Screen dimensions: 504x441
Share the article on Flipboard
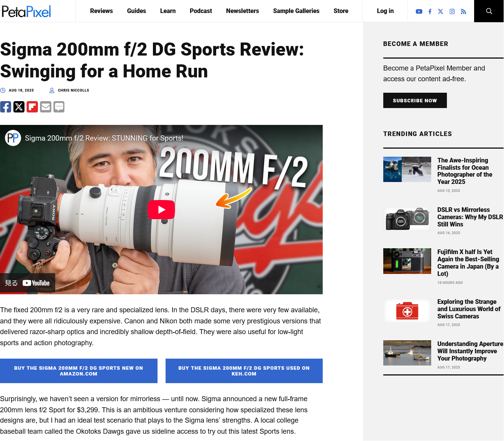(32, 107)
